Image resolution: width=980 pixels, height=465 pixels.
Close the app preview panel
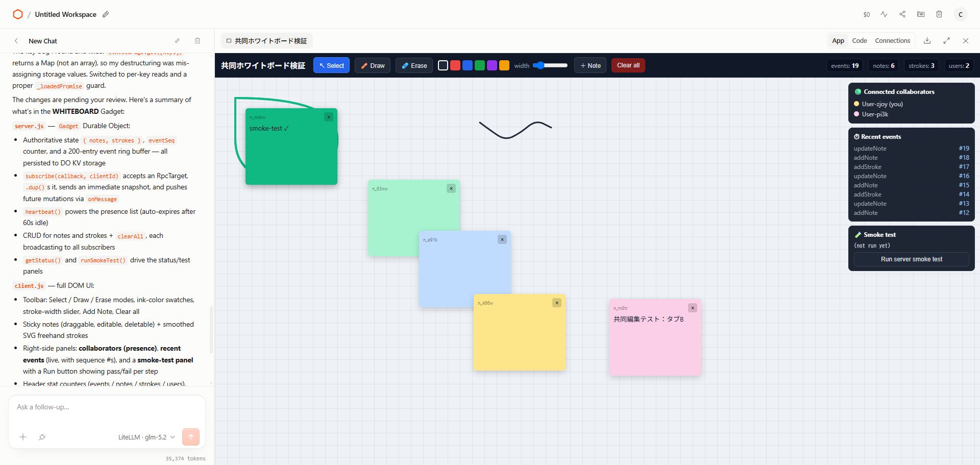966,41
